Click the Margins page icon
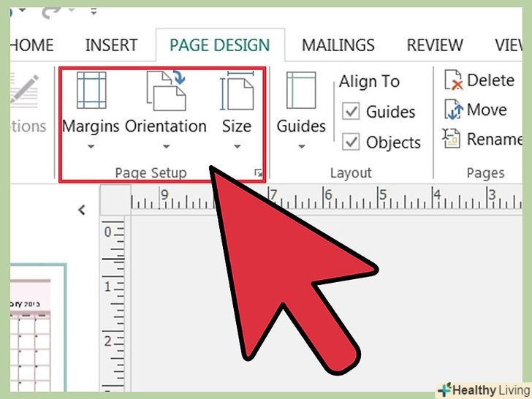 tap(91, 90)
